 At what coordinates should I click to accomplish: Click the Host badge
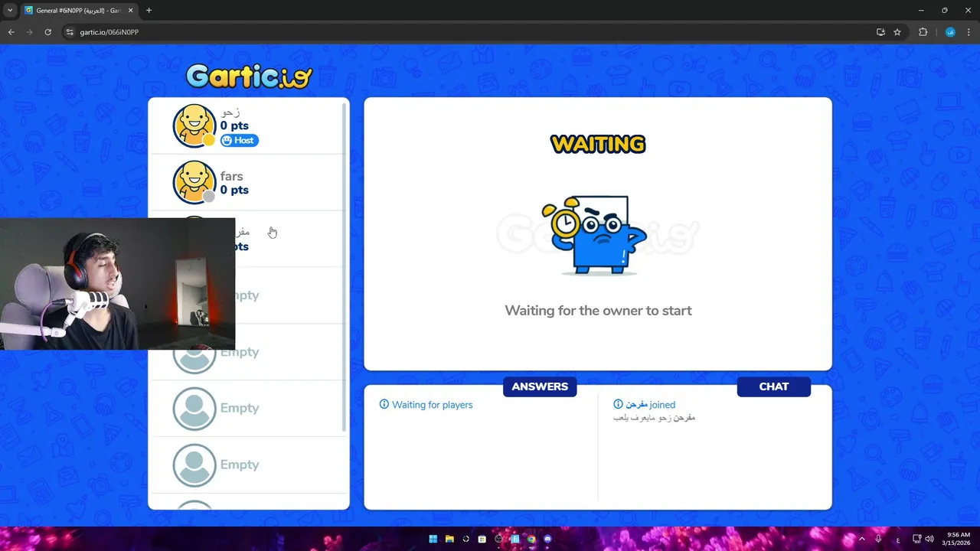[x=240, y=140]
